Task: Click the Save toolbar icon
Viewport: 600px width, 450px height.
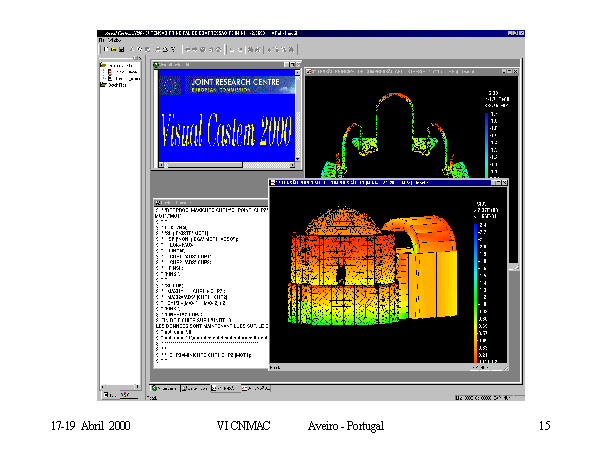Action: point(121,48)
